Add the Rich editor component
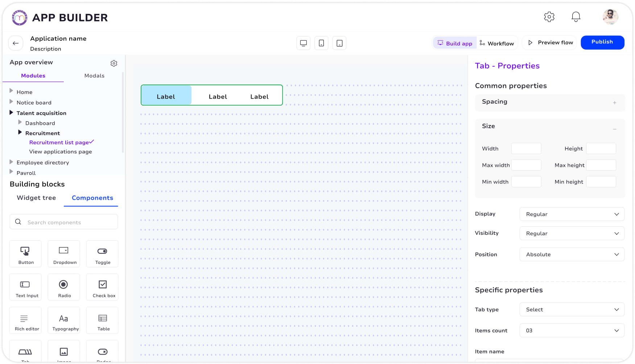Screen dimensions: 635x364 tap(25, 320)
